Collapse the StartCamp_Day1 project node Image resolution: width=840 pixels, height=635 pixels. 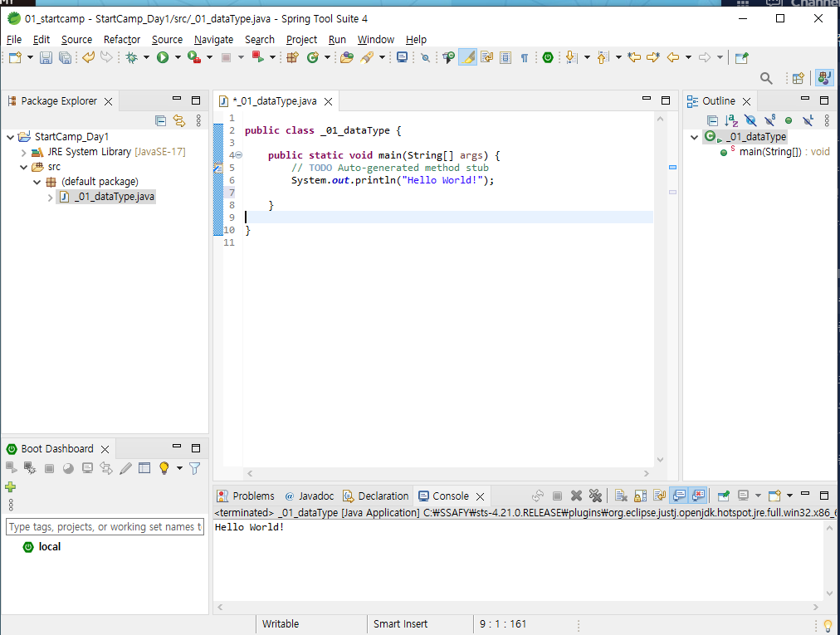(10, 137)
